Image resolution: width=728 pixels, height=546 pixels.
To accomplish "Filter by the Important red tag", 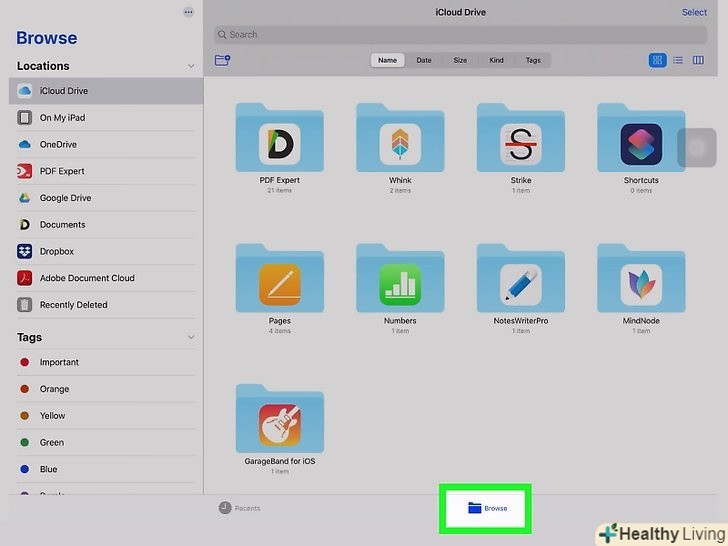I will pyautogui.click(x=106, y=362).
